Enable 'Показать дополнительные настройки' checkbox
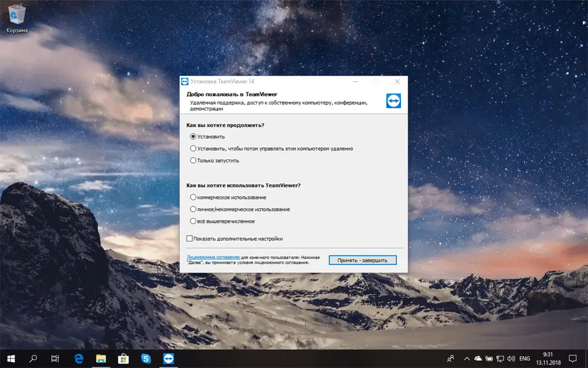The image size is (588, 368). coord(235,238)
